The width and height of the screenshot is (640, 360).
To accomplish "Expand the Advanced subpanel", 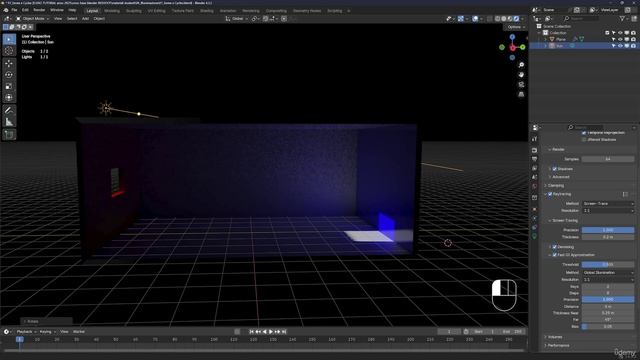I will (559, 177).
